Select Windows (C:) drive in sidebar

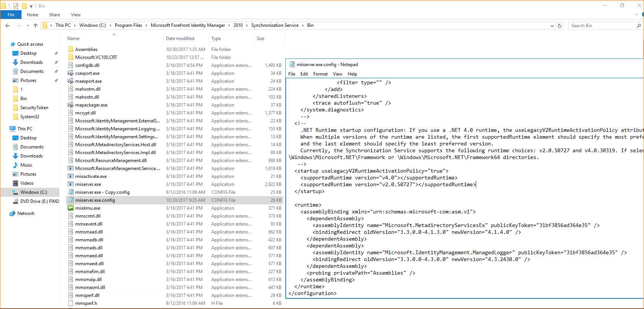(x=34, y=192)
